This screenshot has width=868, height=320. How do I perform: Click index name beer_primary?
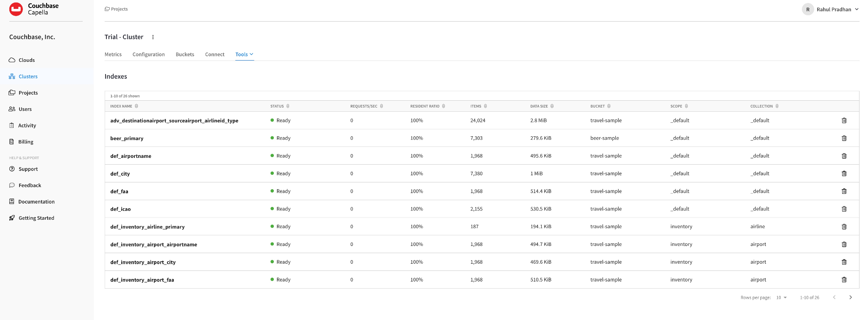[127, 138]
